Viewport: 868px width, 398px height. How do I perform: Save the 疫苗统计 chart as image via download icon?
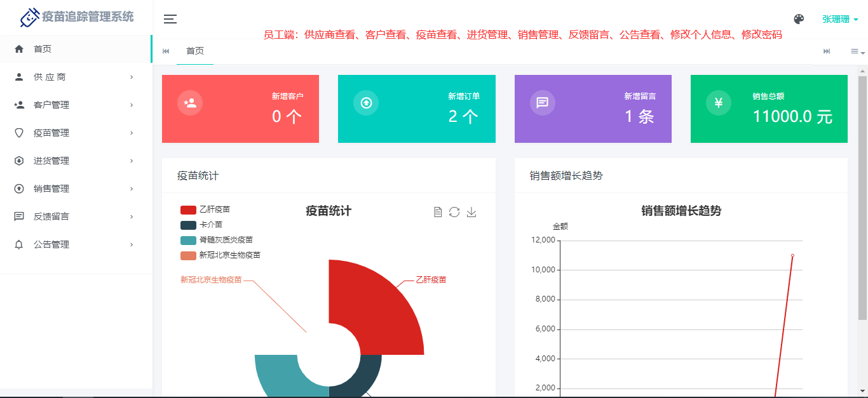point(471,212)
